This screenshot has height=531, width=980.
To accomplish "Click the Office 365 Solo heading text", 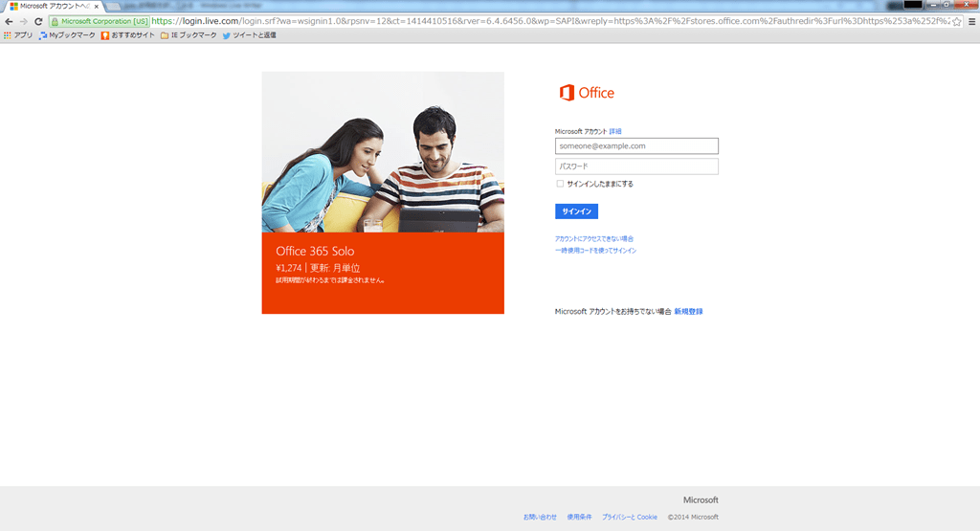I will click(315, 251).
